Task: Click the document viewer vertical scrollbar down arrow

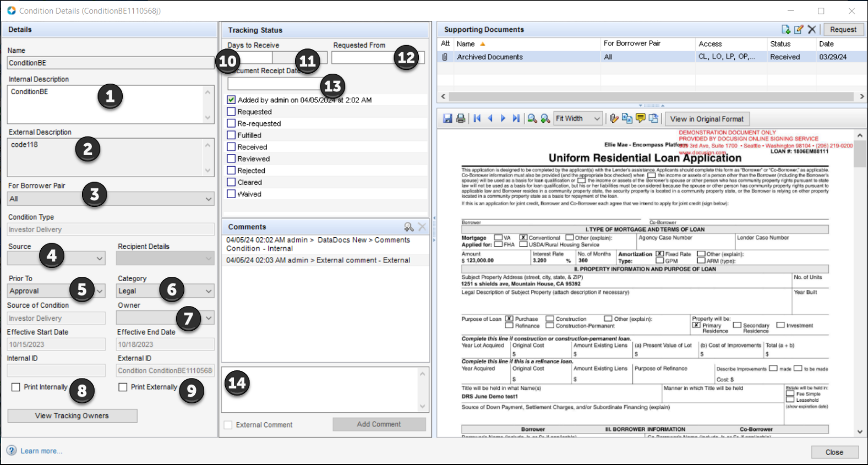Action: point(860,432)
